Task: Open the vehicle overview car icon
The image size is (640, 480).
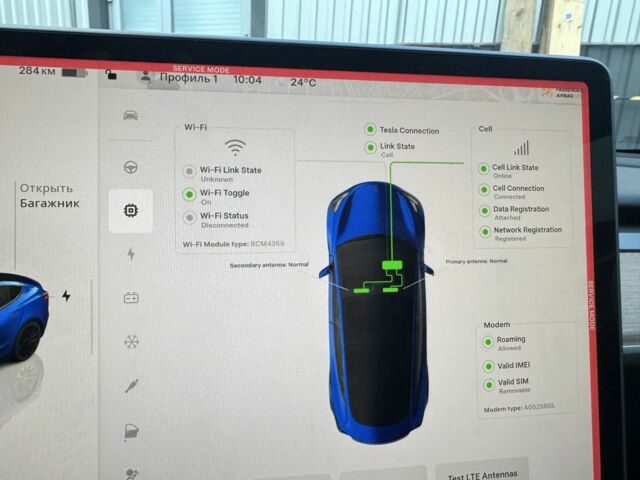Action: 130,116
